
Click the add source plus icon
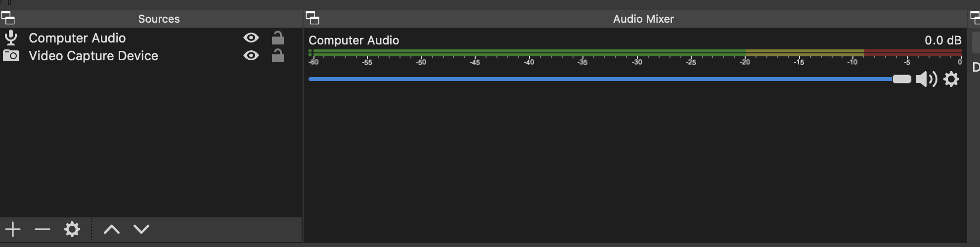click(x=13, y=229)
